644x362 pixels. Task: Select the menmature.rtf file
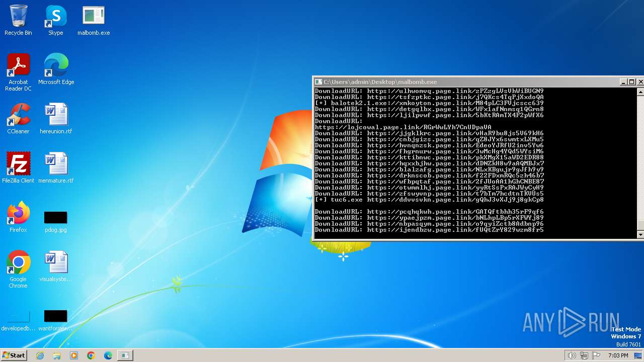[56, 168]
